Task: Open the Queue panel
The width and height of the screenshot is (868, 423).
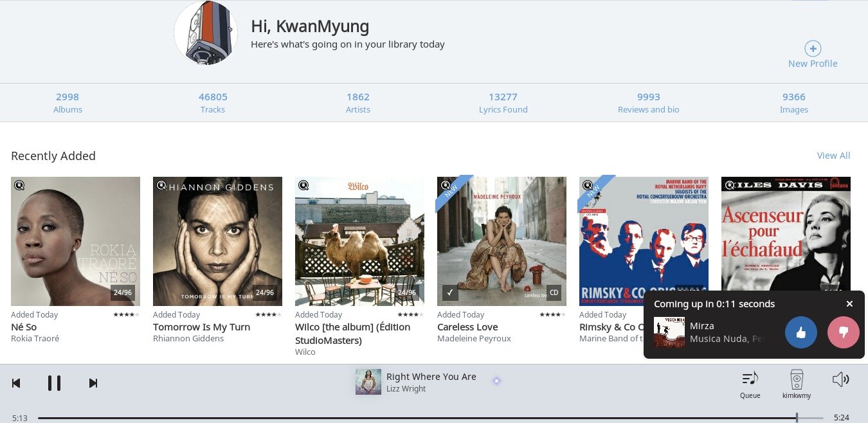Action: [750, 384]
